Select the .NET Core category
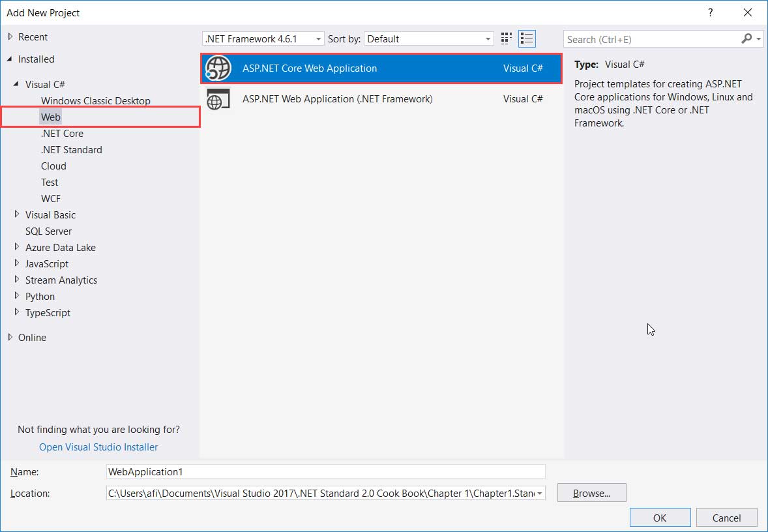768x532 pixels. point(62,133)
